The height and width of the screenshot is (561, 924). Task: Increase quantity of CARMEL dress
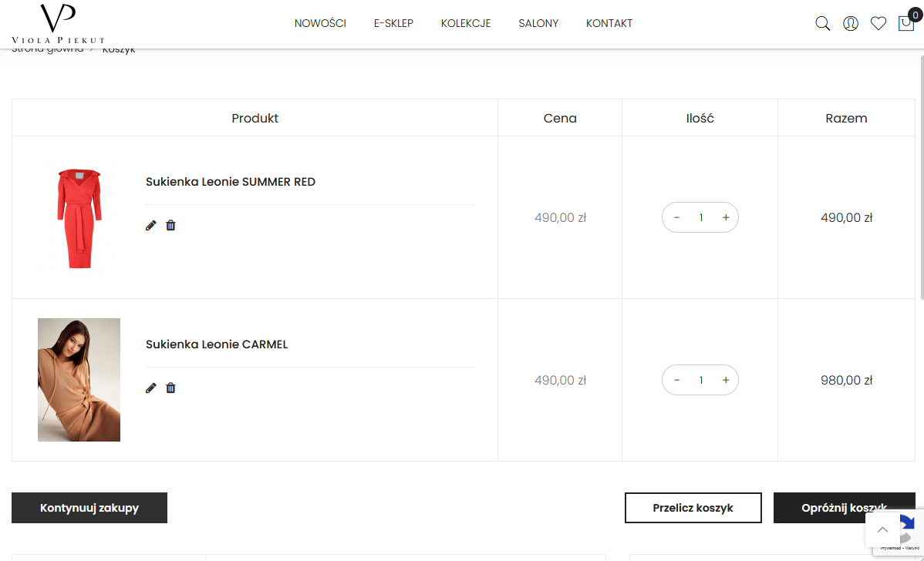coord(726,380)
